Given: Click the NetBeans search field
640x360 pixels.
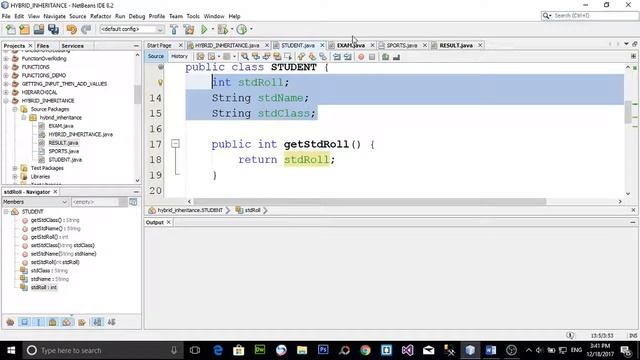Looking at the screenshot, I should pos(590,16).
